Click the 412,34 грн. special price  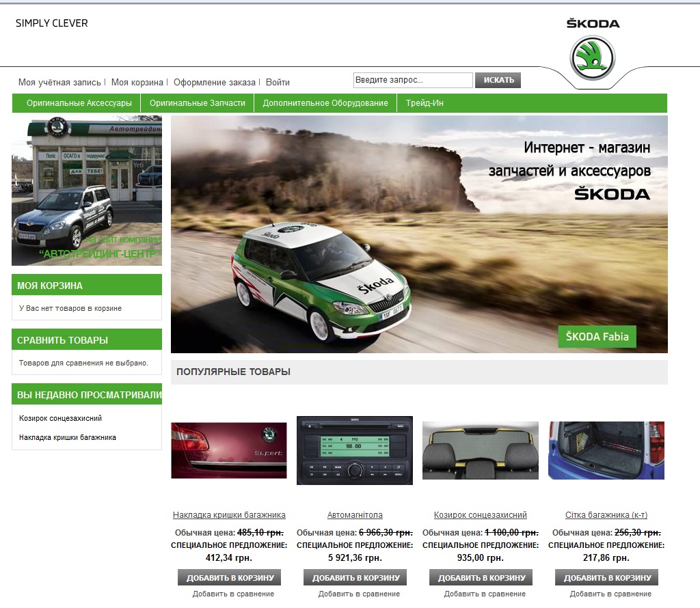pyautogui.click(x=229, y=558)
